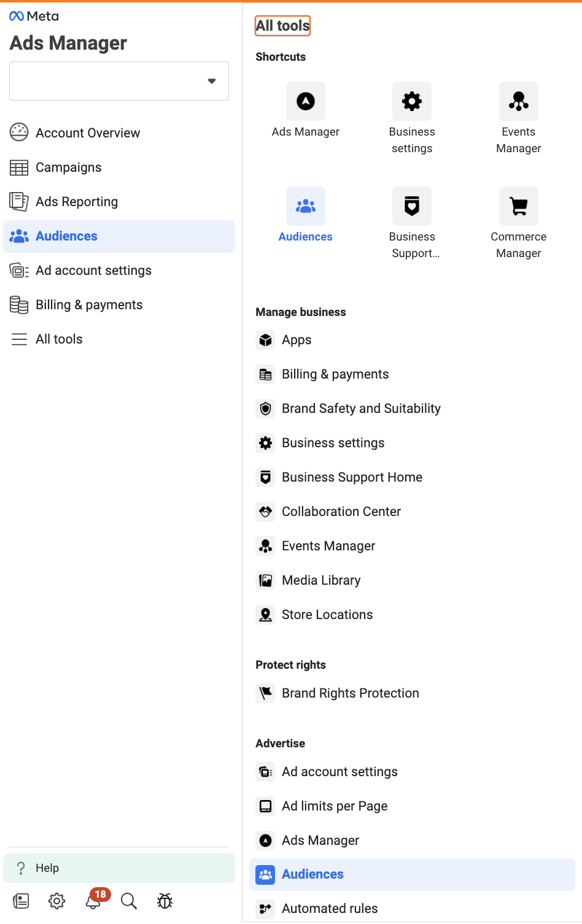Open Brand Safety and Suitability
Screen dimensions: 582x924
[x=412, y=409]
